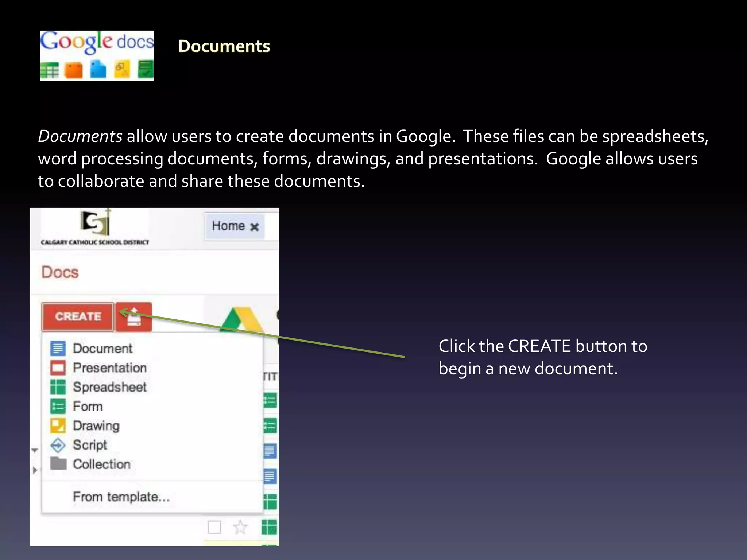This screenshot has height=560, width=747.
Task: Click the yellow Drawing icon in menu
Action: click(x=58, y=425)
